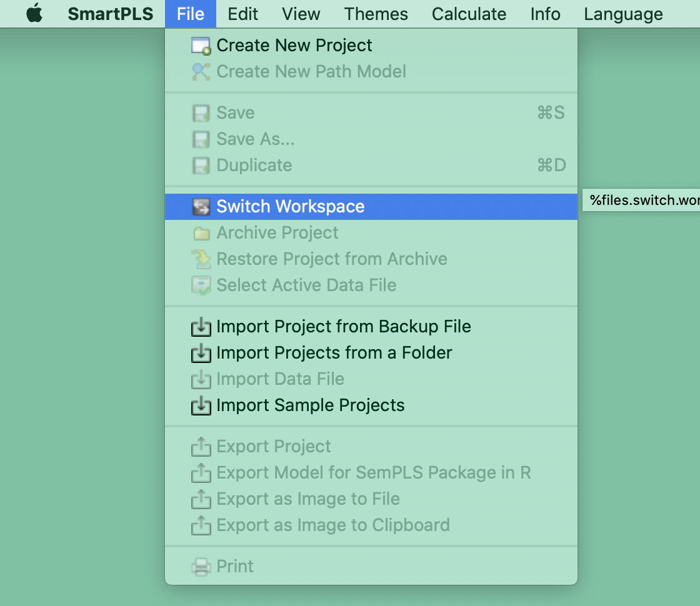Click Export as Image to File icon
Viewport: 700px width, 606px height.
201,499
